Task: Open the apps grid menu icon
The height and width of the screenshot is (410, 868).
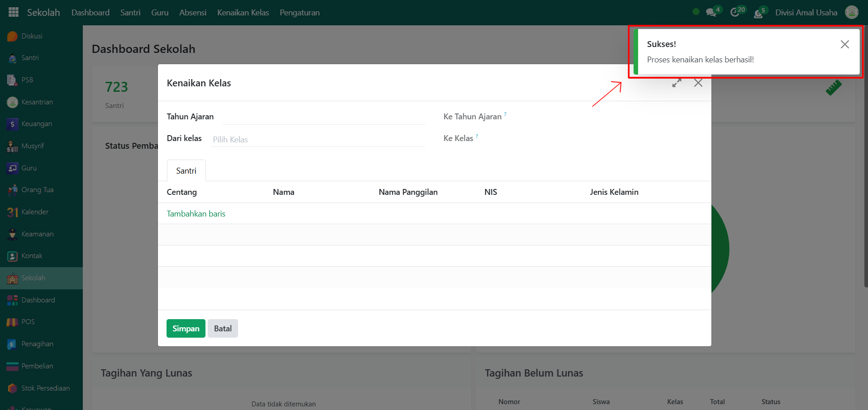Action: [x=14, y=12]
